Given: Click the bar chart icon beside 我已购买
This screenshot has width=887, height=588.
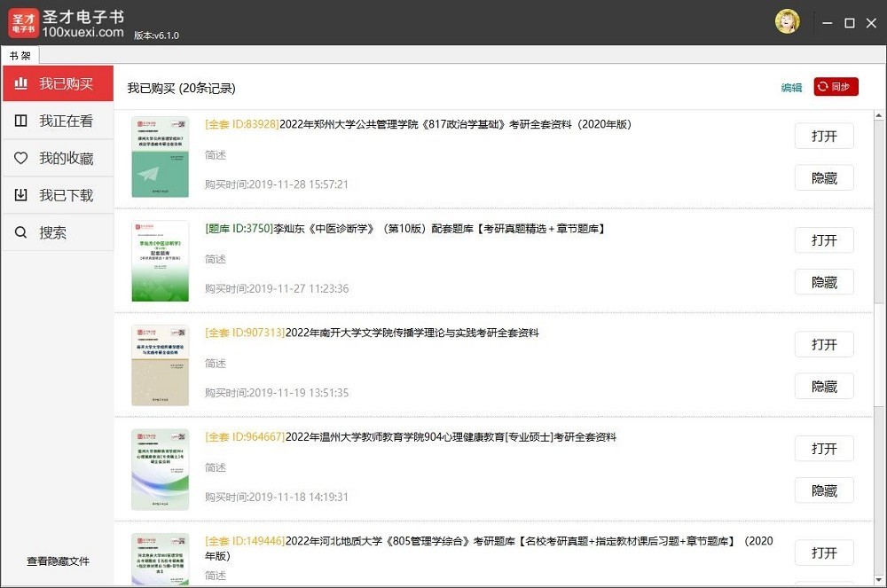Looking at the screenshot, I should (21, 84).
